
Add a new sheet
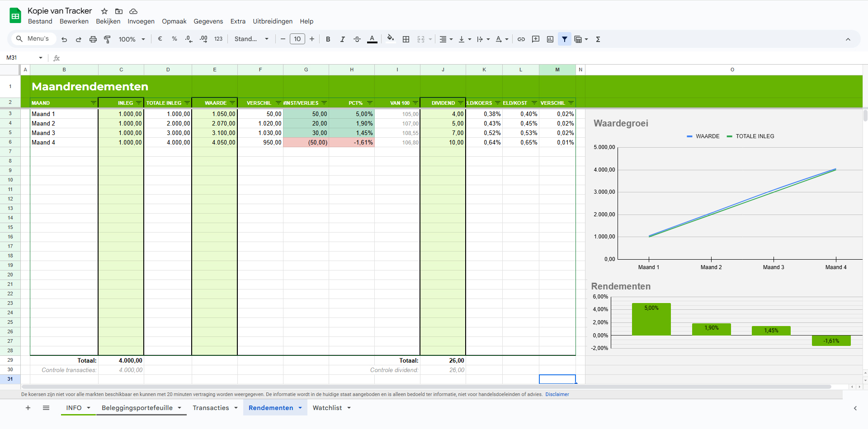(x=28, y=408)
